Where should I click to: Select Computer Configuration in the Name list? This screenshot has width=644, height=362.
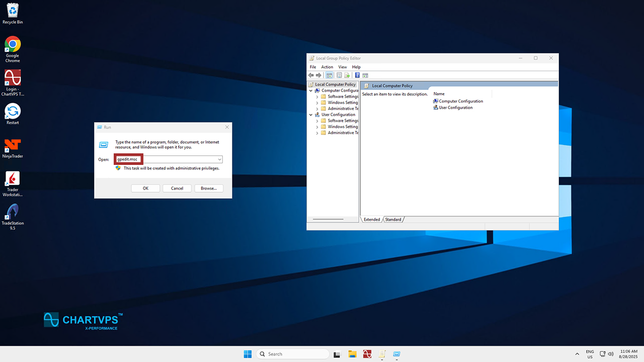pos(460,101)
